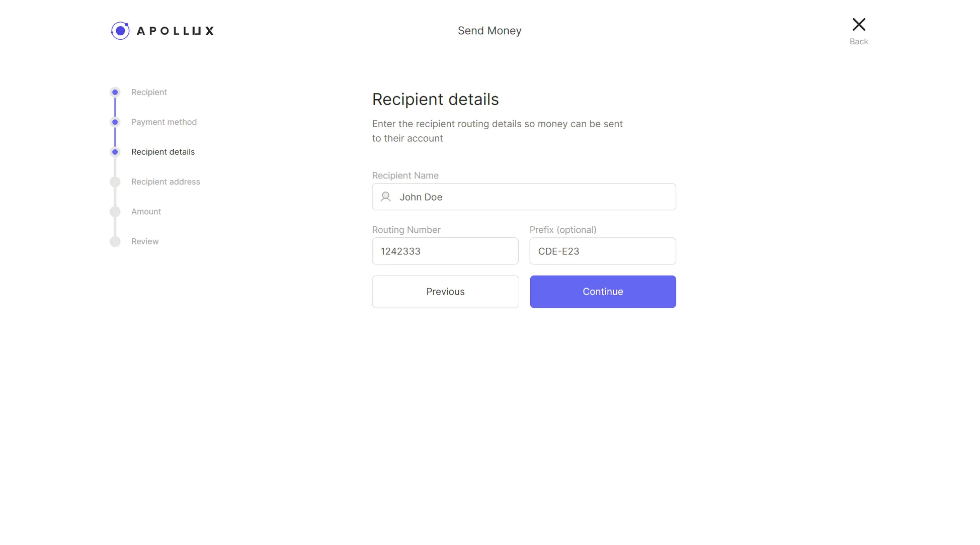
Task: Select the Recipient details menu item
Action: (x=162, y=151)
